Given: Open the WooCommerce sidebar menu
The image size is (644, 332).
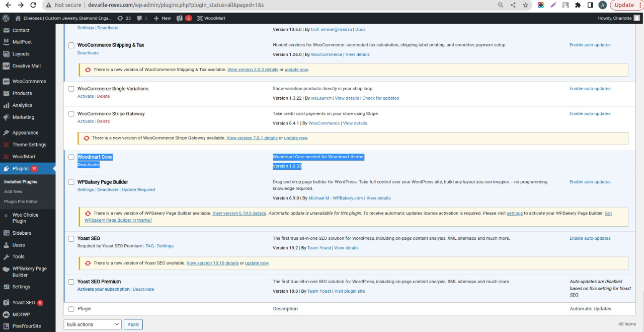Looking at the screenshot, I should 28,81.
